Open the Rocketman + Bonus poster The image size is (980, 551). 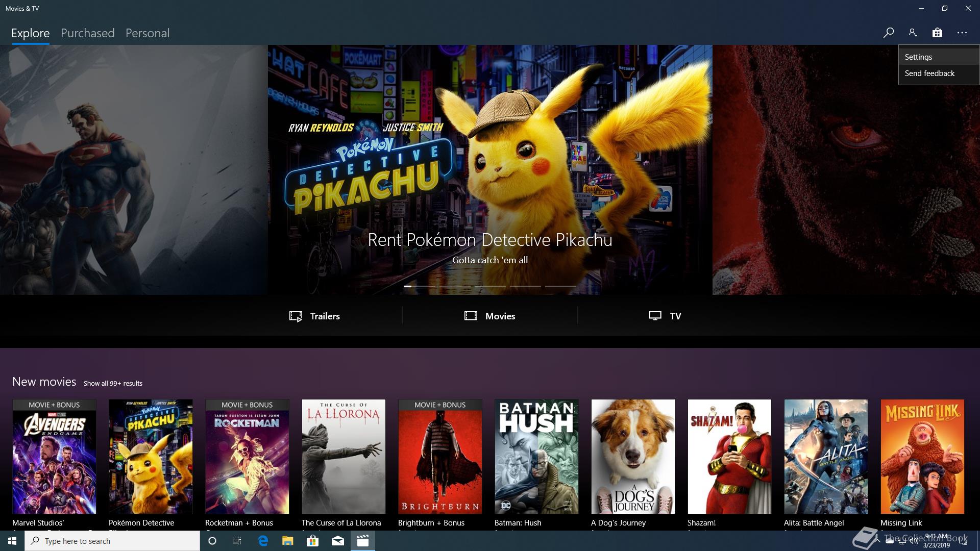click(x=247, y=457)
